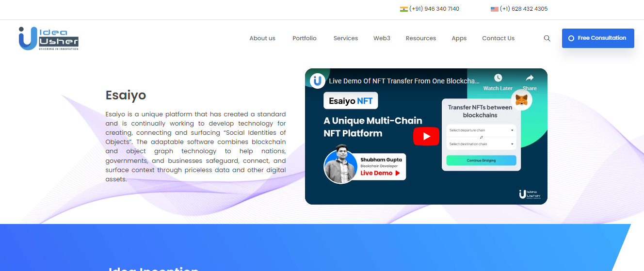Call the (+91) 946 340 7140 number
The height and width of the screenshot is (271, 644).
[434, 9]
